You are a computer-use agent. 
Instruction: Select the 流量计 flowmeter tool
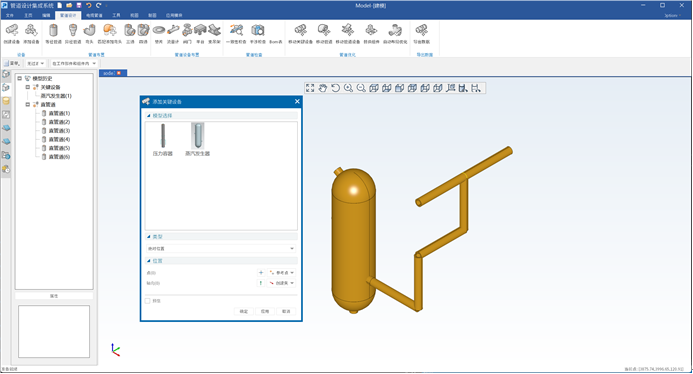173,34
